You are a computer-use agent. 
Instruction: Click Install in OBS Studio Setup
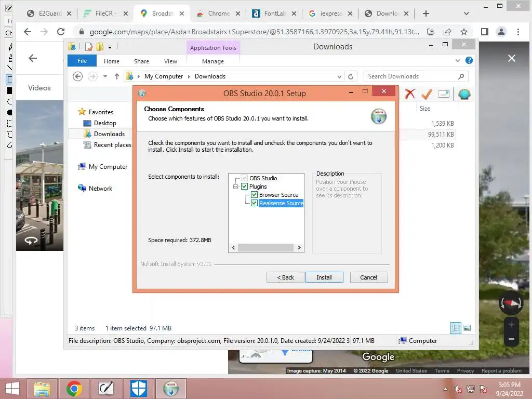tap(324, 277)
